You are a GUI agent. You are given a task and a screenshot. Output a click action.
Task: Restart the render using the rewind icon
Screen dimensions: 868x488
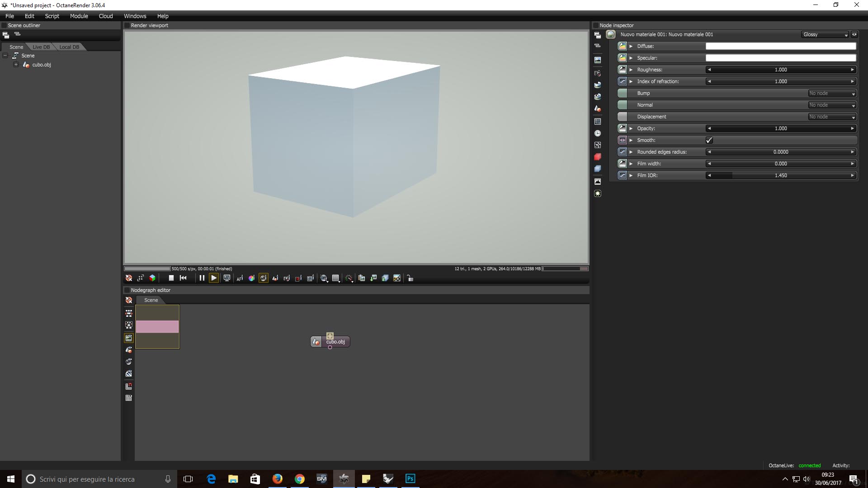pos(183,278)
